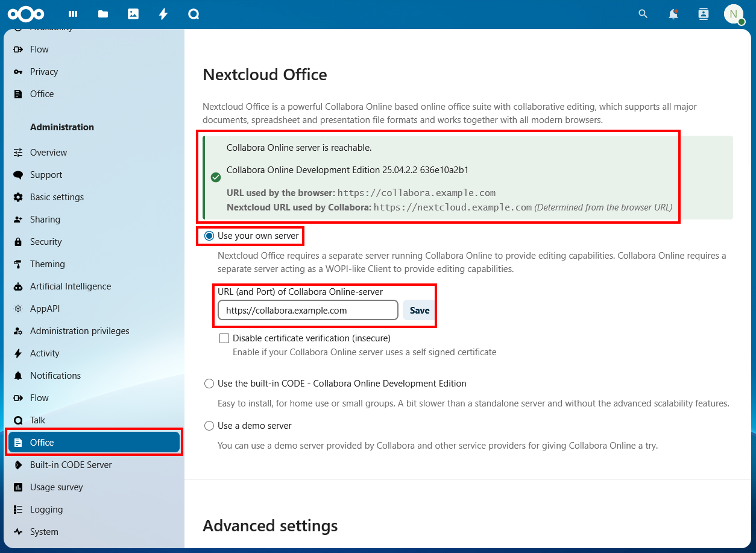Open the Activity lightning bolt icon

[x=163, y=14]
